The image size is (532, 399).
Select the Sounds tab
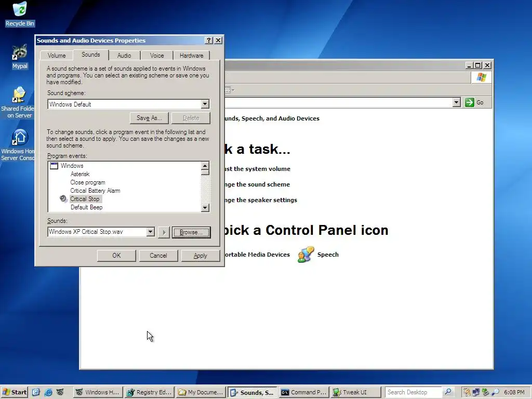pyautogui.click(x=90, y=55)
